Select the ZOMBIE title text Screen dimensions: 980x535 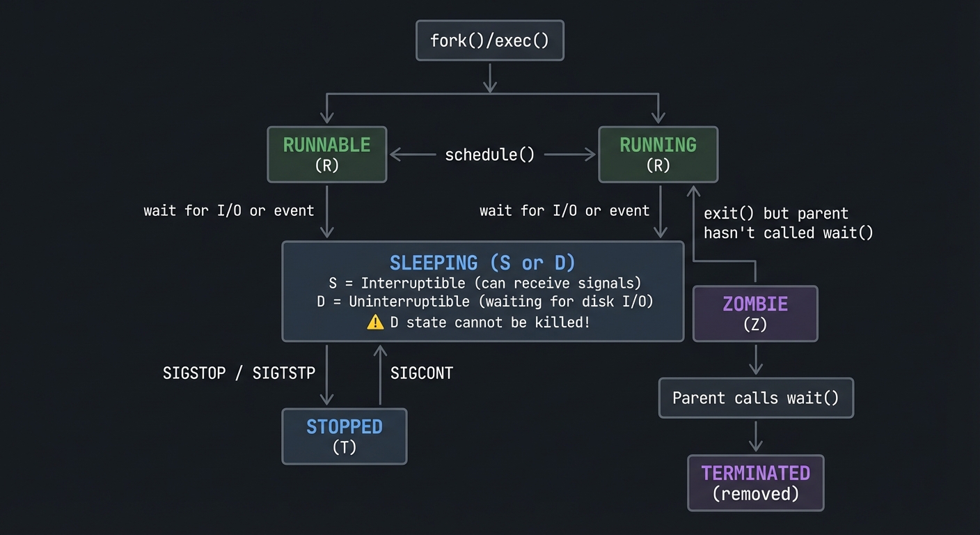(755, 304)
